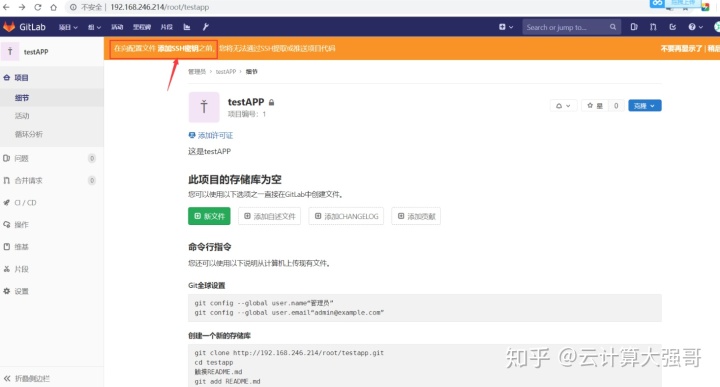The image size is (720, 387).
Task: Open merge requests icon in navbar
Action: pyautogui.click(x=653, y=27)
